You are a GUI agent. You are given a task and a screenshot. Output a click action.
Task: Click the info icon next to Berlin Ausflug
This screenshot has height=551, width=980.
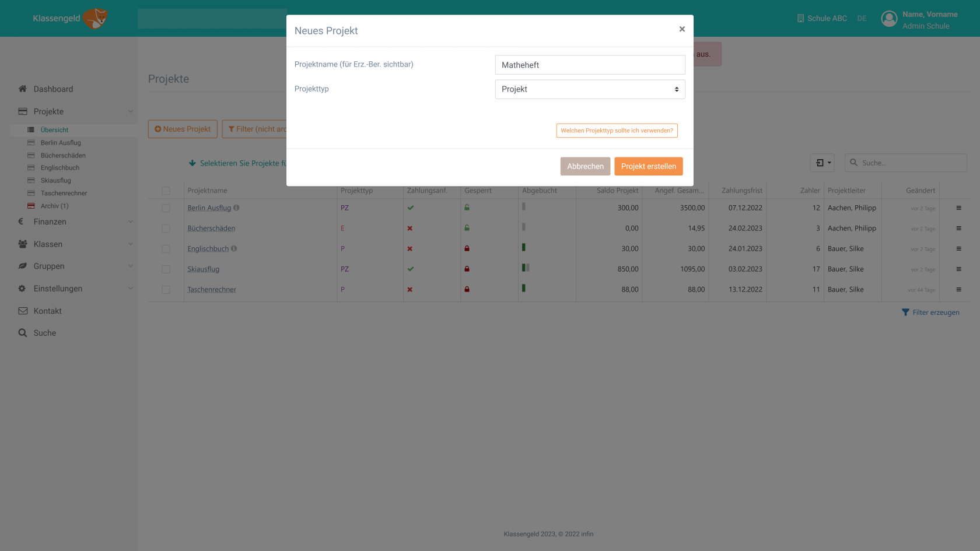tap(236, 208)
